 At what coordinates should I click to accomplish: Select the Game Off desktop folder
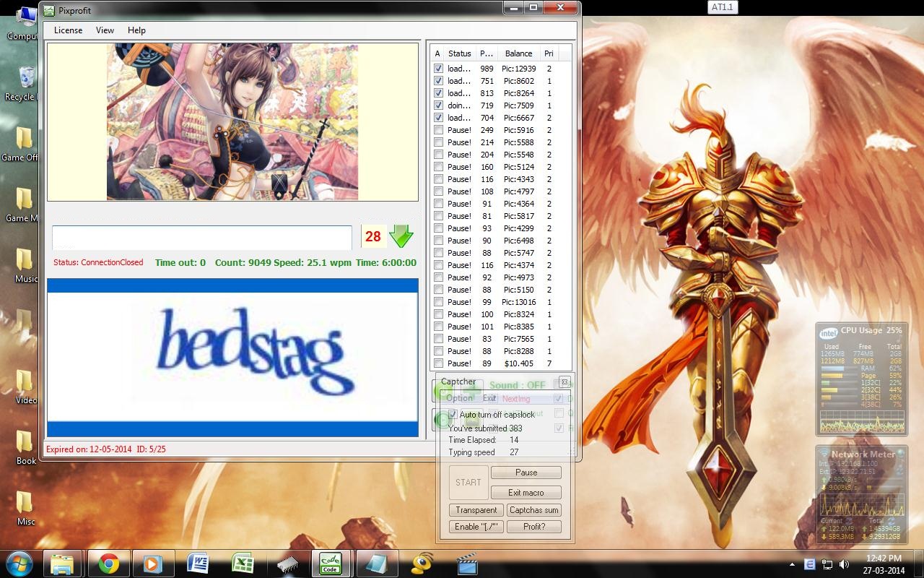click(x=22, y=144)
